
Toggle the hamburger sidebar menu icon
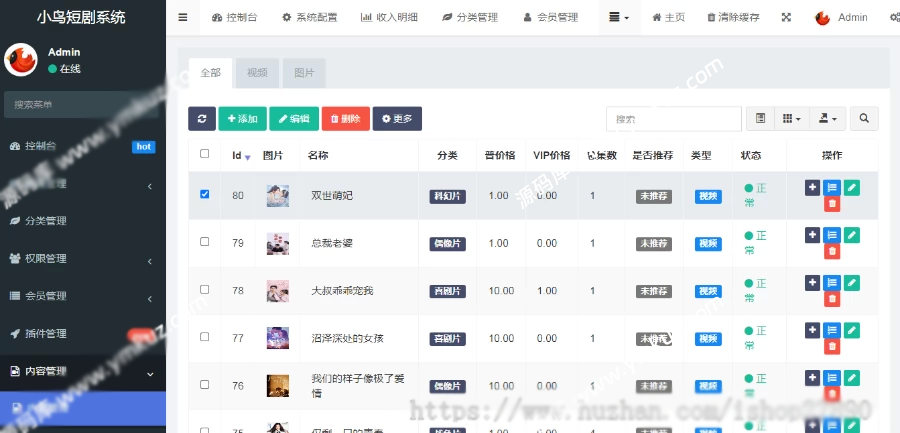(x=183, y=17)
